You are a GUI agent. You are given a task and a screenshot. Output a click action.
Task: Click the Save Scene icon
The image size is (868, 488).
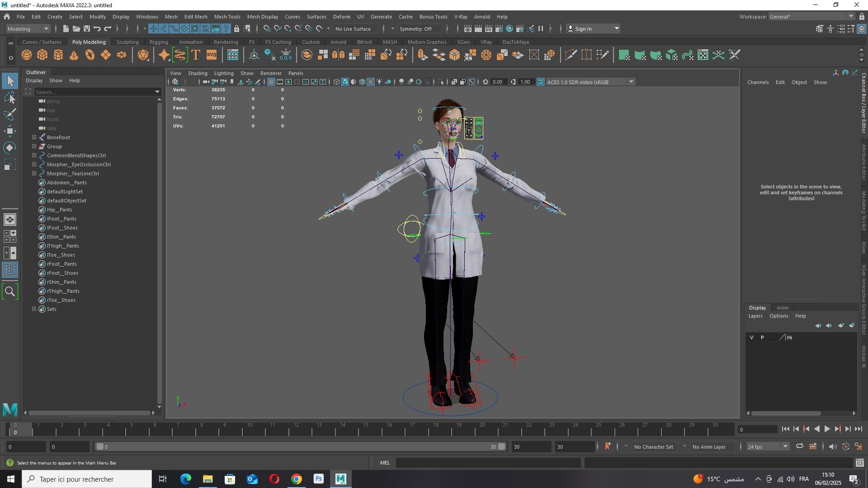pyautogui.click(x=87, y=29)
